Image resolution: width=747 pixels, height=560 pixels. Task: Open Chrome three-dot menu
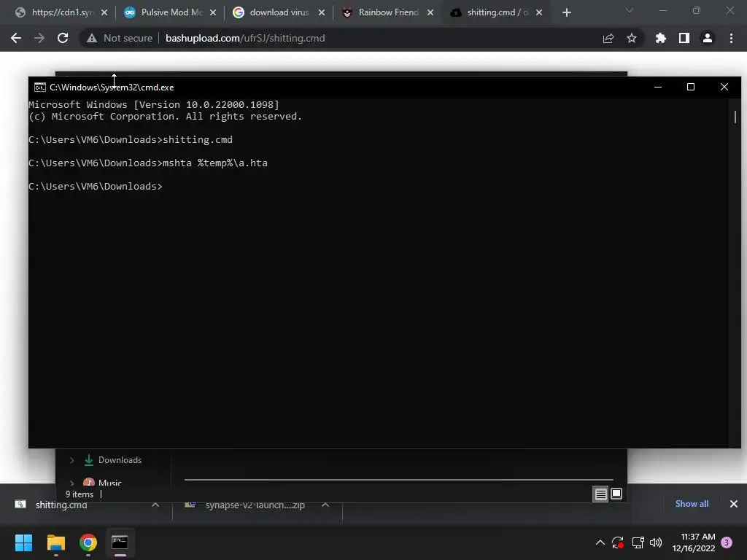click(731, 38)
